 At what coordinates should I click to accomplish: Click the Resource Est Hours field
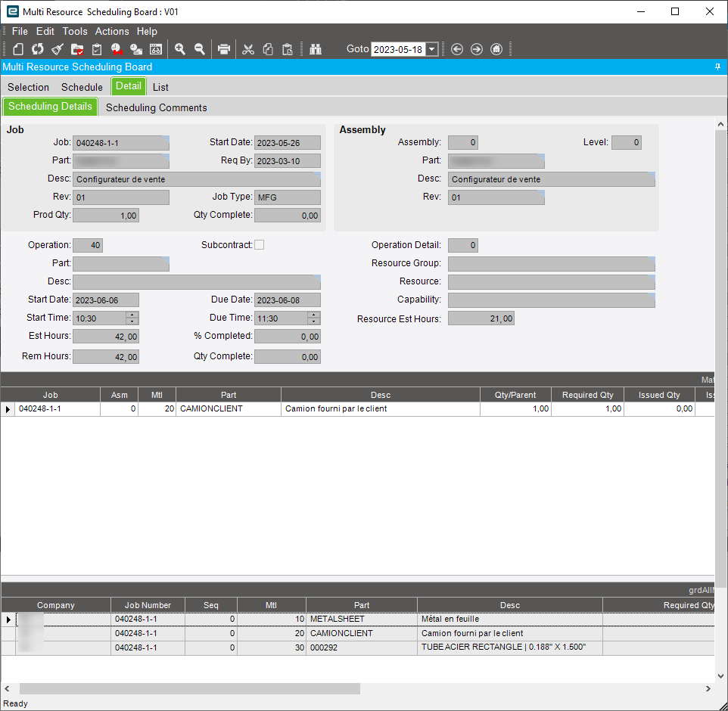click(x=481, y=318)
